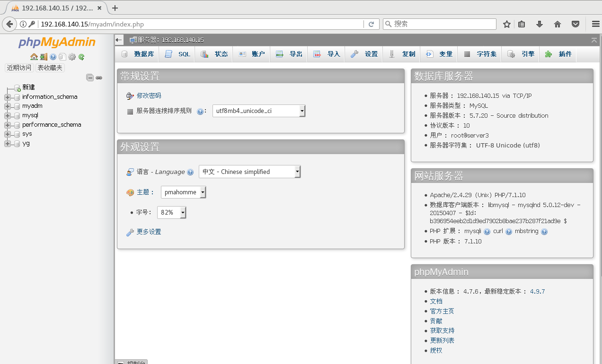Click the browser address bar URL field

click(201, 24)
